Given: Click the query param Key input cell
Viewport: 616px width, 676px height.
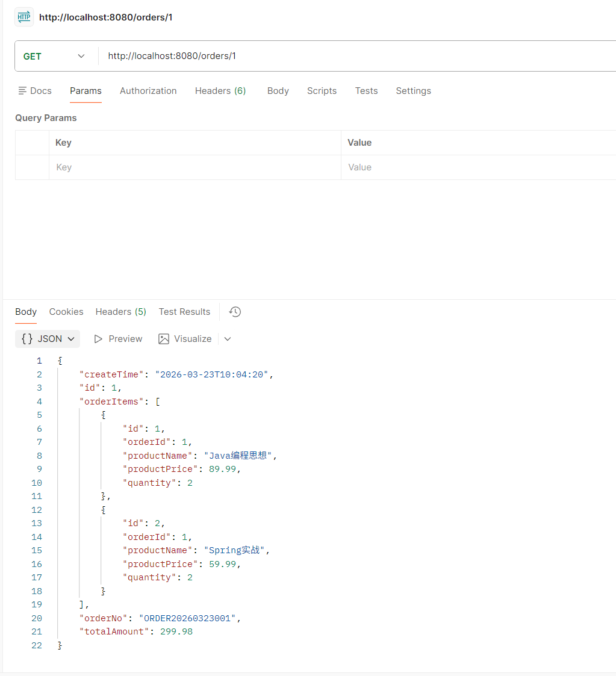Looking at the screenshot, I should click(x=194, y=167).
